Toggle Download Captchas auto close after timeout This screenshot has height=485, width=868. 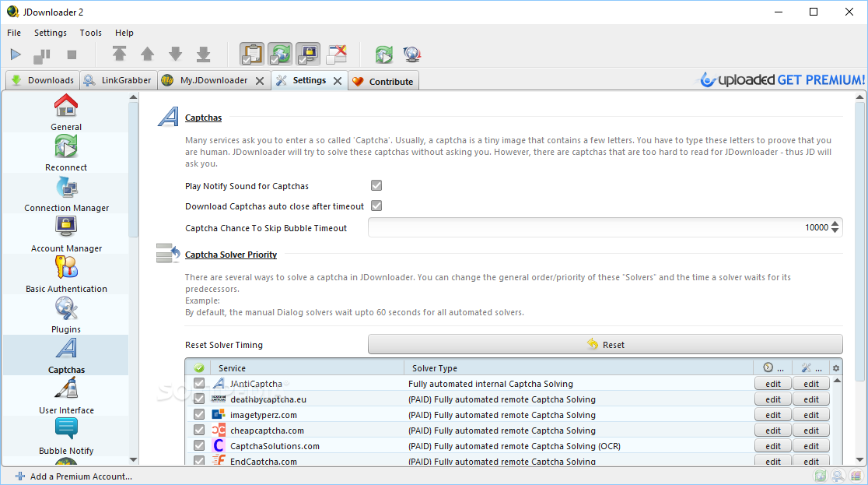[x=376, y=206]
